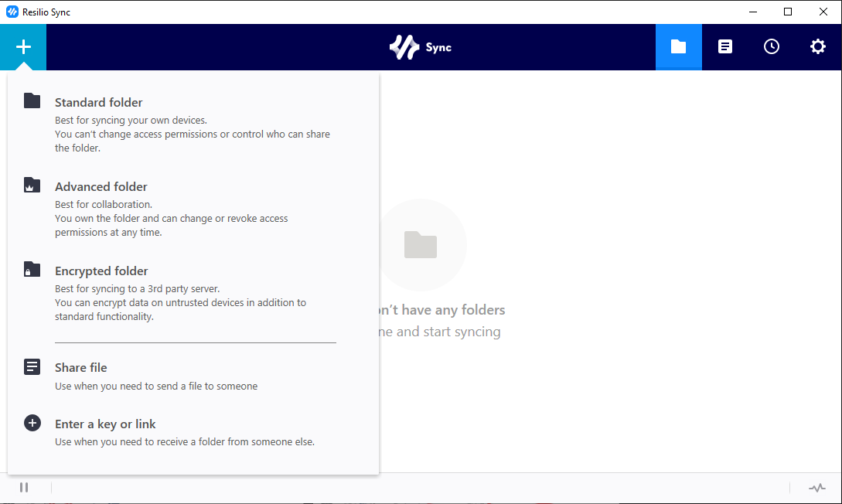
Task: Choose Advanced folder option
Action: pyautogui.click(x=101, y=186)
